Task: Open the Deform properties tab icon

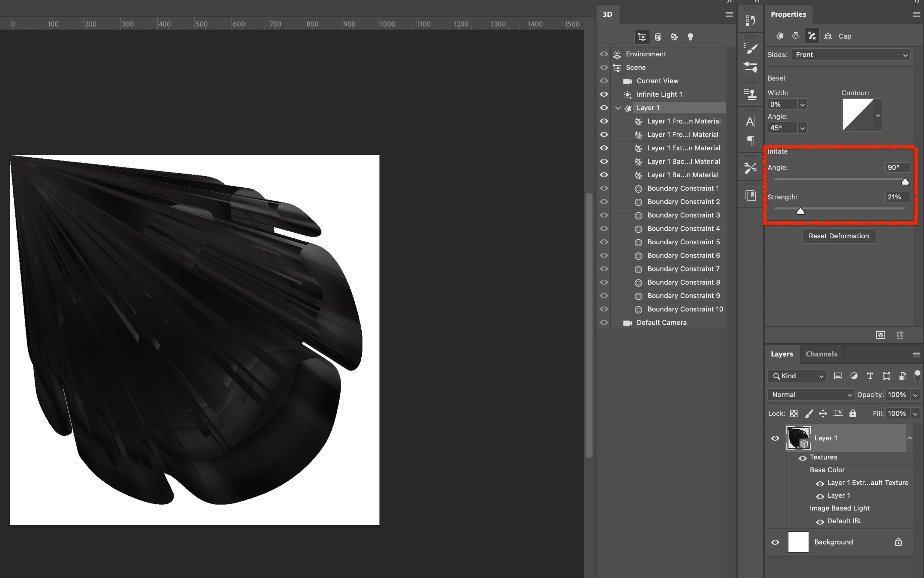Action: [795, 36]
